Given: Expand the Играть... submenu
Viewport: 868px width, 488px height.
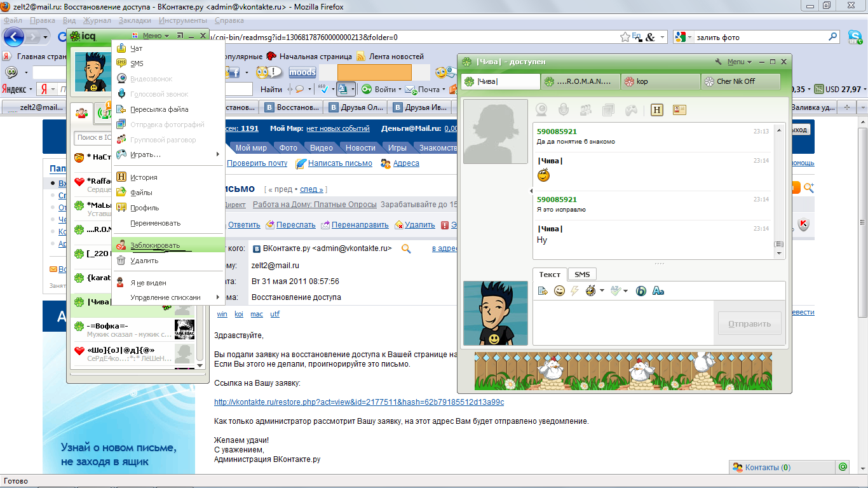Looking at the screenshot, I should pos(168,154).
